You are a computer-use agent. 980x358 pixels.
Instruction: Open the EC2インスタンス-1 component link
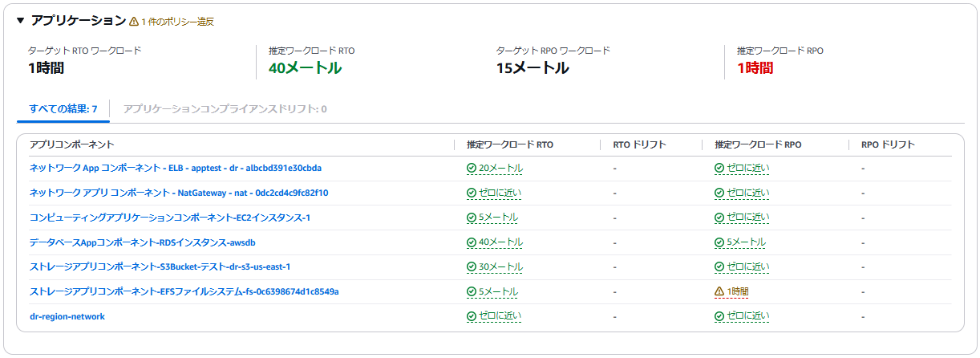coord(170,218)
